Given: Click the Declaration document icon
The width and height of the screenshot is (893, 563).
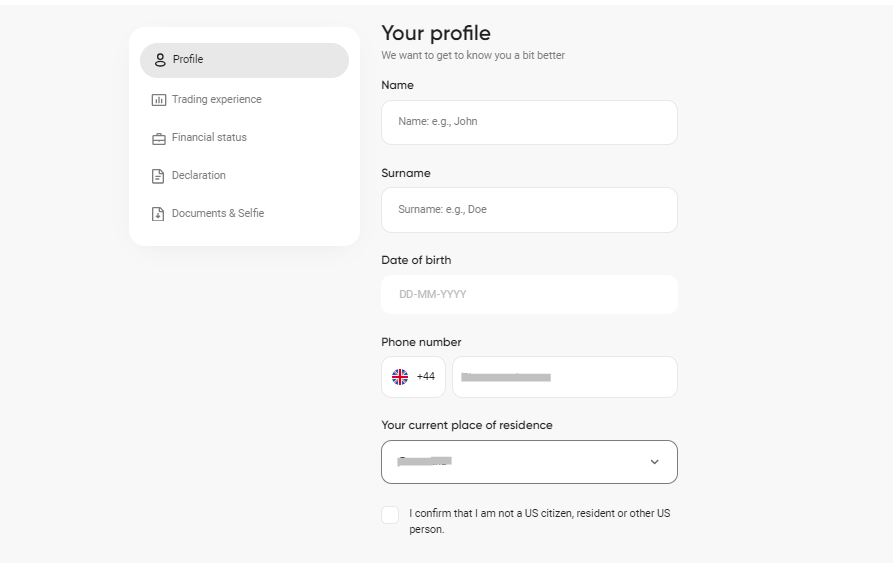Looking at the screenshot, I should [158, 176].
